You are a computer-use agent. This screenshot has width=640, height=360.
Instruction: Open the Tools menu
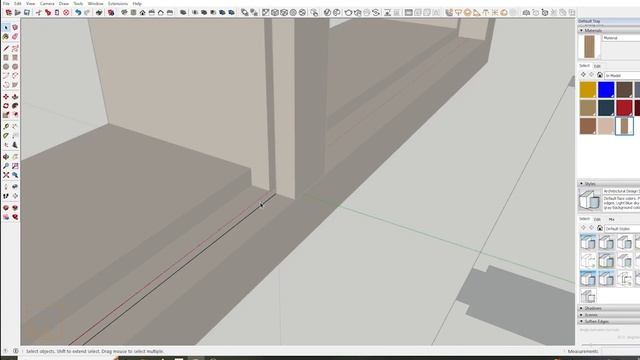point(78,3)
